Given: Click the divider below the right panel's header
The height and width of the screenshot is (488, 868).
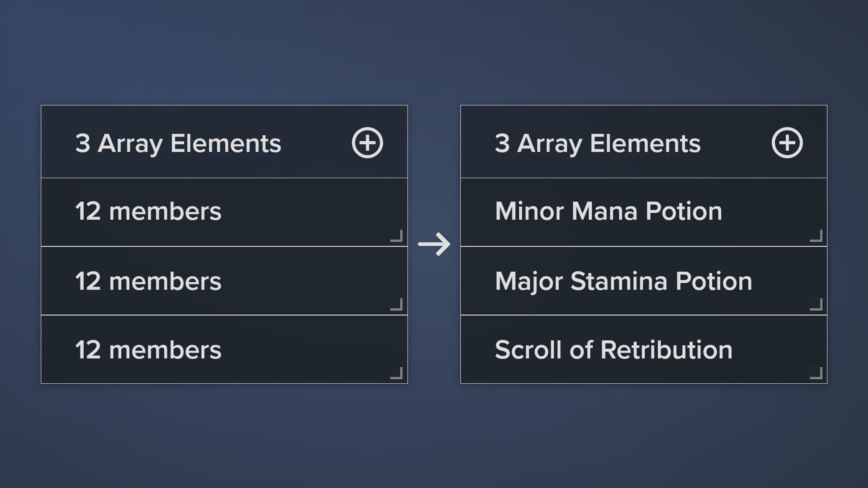Looking at the screenshot, I should pos(644,178).
